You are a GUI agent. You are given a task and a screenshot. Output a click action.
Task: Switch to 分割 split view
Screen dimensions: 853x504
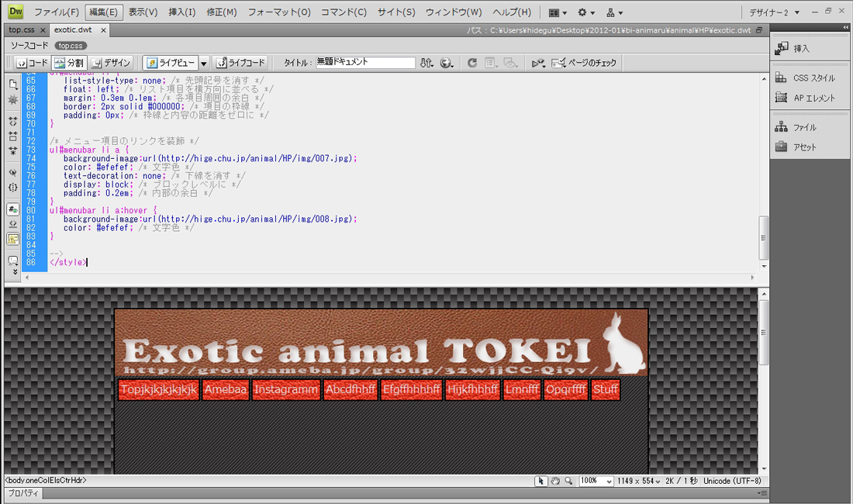[x=69, y=63]
